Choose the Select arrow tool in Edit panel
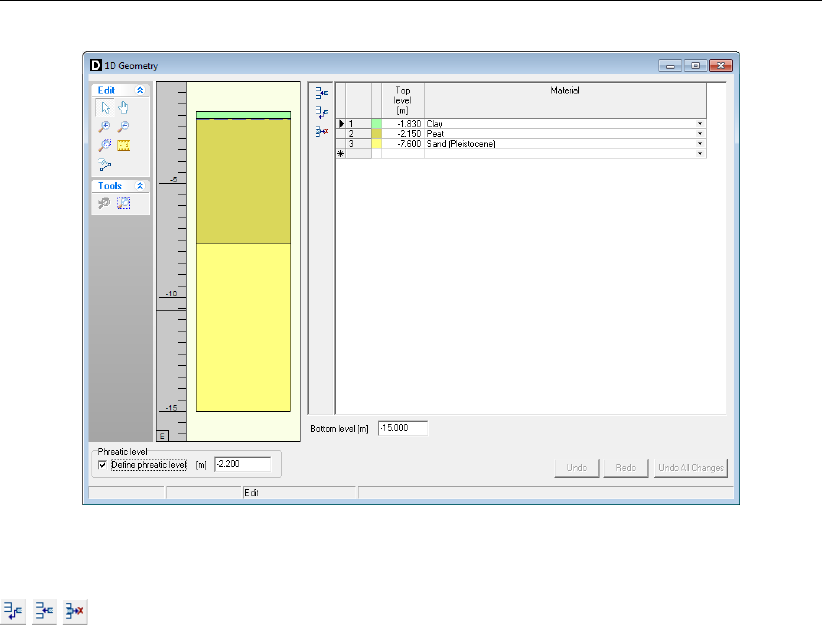This screenshot has height=625, width=822. tap(105, 107)
